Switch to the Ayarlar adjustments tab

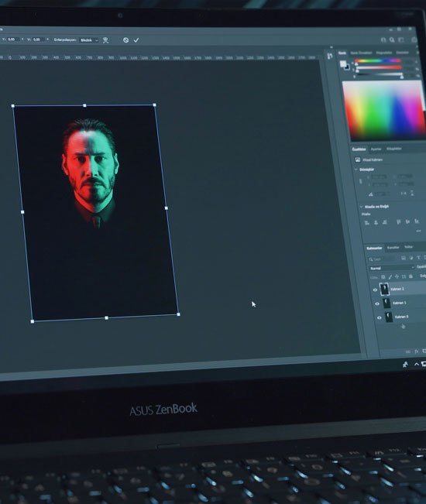coord(376,149)
